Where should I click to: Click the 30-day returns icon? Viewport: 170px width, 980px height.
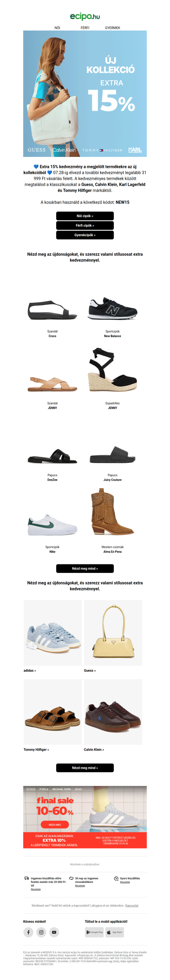(x=71, y=878)
